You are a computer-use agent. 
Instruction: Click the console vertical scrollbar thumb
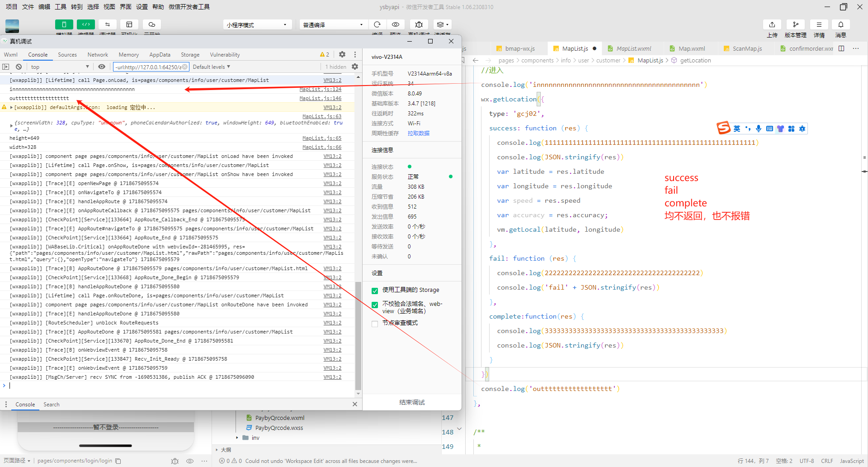click(358, 335)
